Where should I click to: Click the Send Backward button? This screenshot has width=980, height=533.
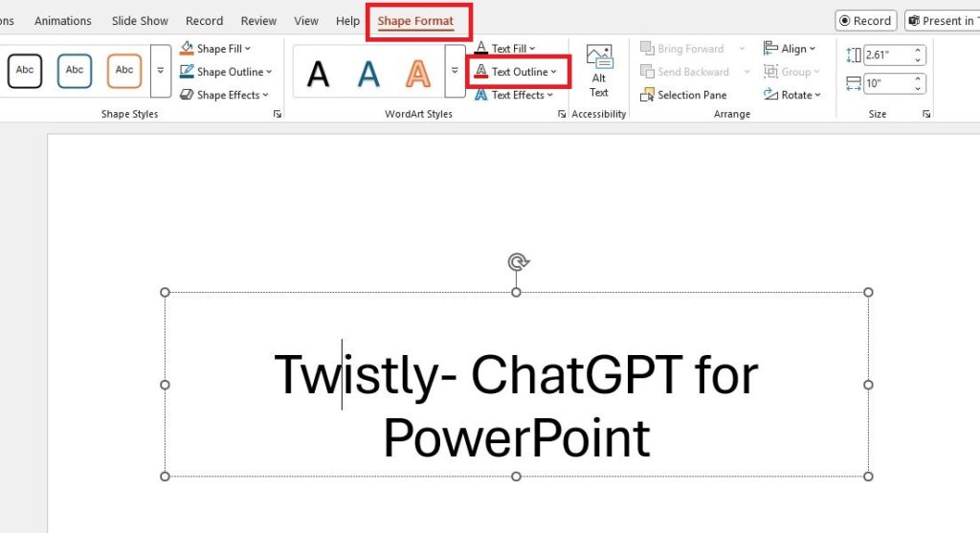click(685, 72)
